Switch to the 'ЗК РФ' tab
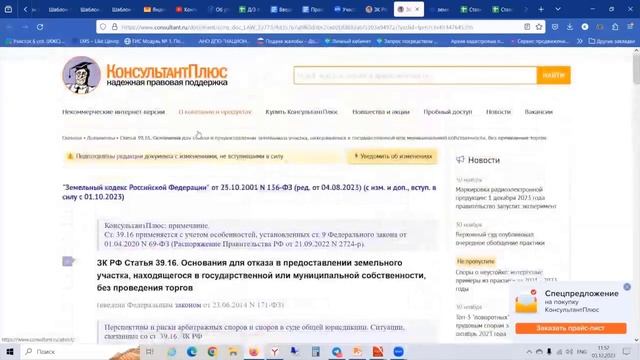 tap(376, 9)
